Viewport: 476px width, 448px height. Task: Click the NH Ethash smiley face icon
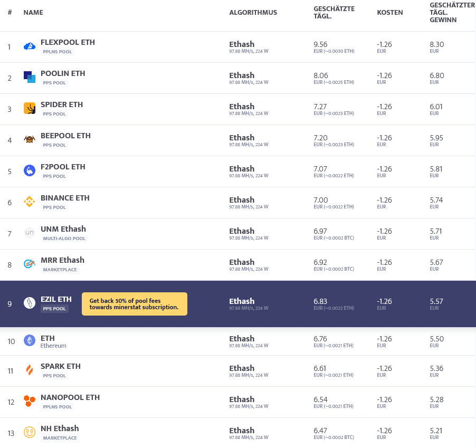click(30, 432)
